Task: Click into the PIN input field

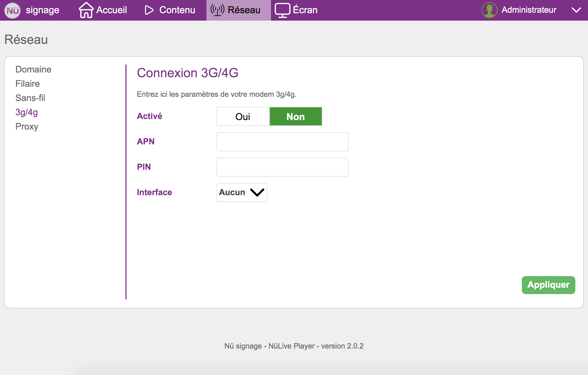Action: (282, 167)
